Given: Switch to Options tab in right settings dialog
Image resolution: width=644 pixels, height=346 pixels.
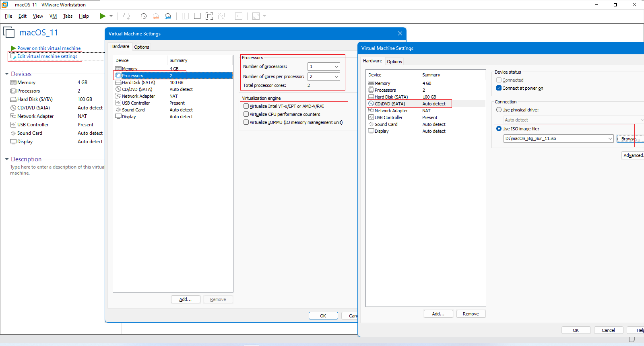Looking at the screenshot, I should coord(394,62).
